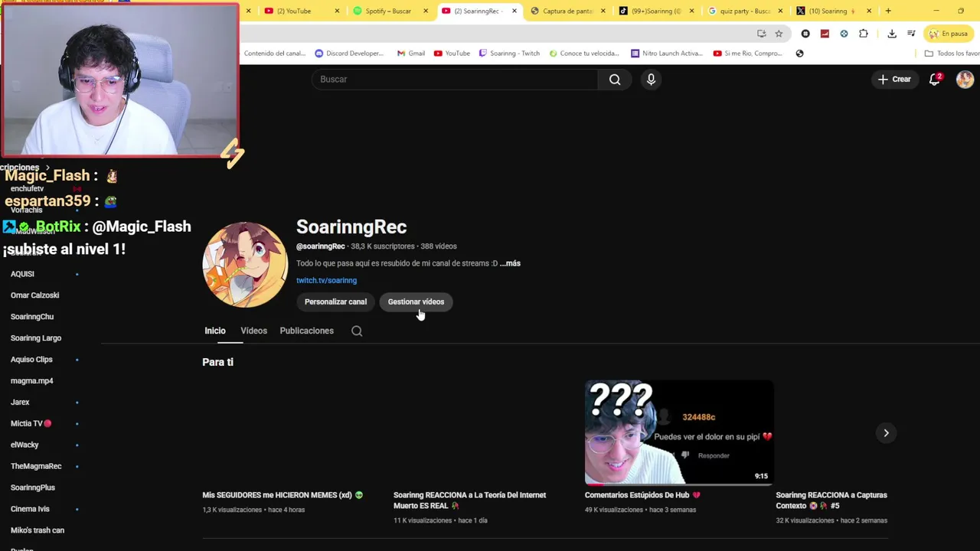This screenshot has width=980, height=551.
Task: Bookmark this page with star icon
Action: tap(779, 34)
